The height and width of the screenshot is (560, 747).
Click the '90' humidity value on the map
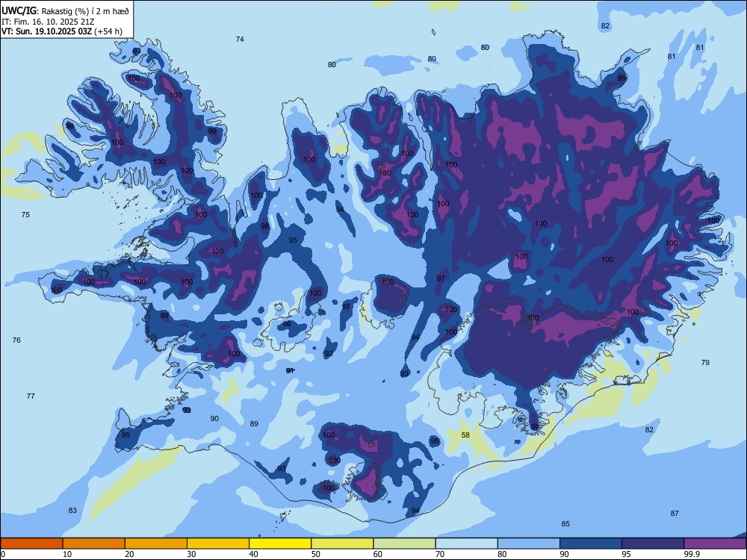point(215,418)
